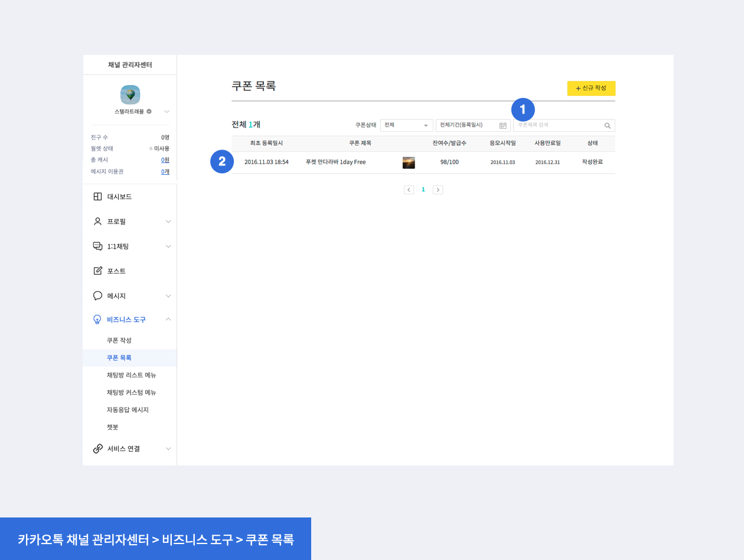Click the post pencil icon
This screenshot has height=560, width=744.
(98, 271)
